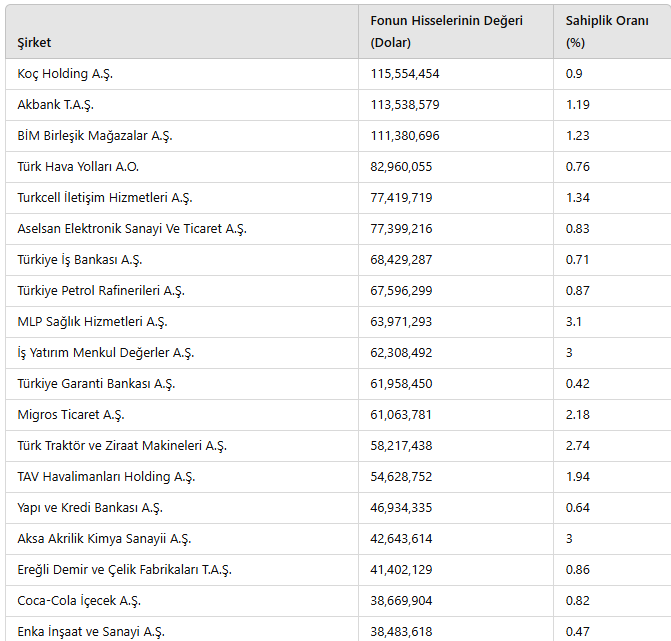Click the value 46,934,335 for Yapı Kredi
Image resolution: width=671 pixels, height=641 pixels.
[x=401, y=508]
